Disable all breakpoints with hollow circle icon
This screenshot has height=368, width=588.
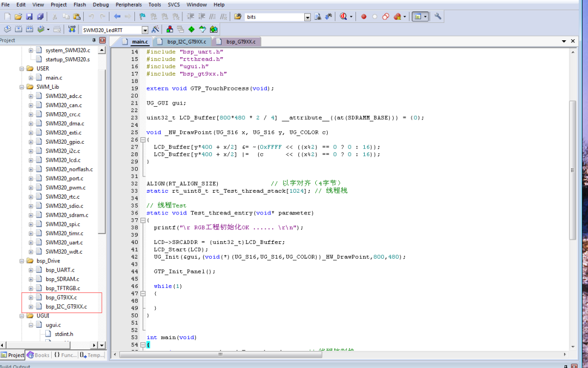[375, 16]
